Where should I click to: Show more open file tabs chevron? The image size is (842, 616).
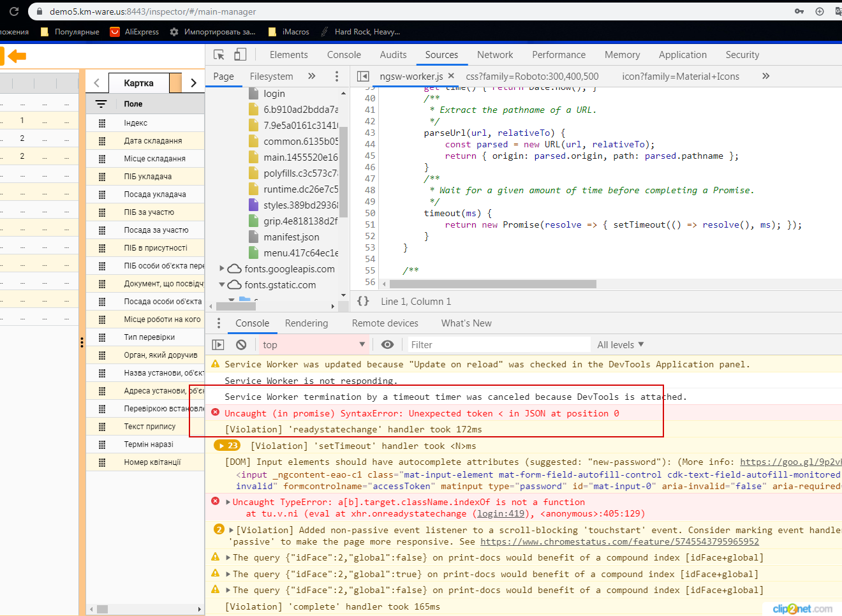click(x=765, y=76)
